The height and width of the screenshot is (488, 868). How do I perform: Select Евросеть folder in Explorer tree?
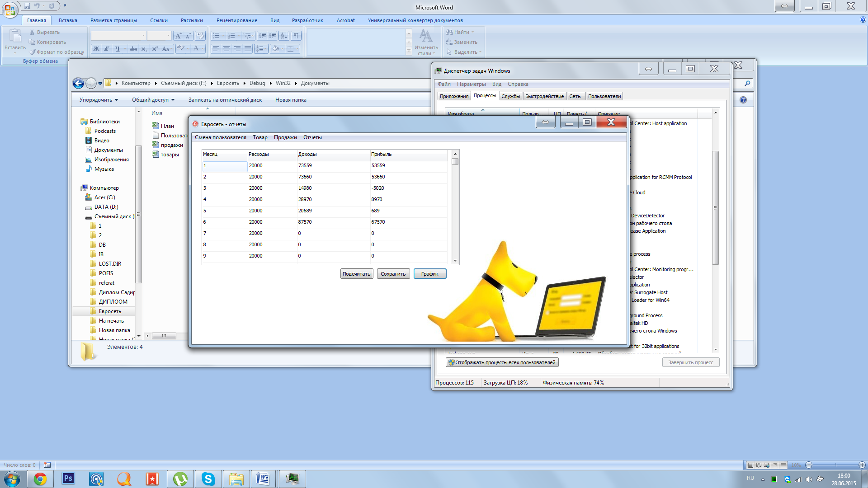click(110, 311)
